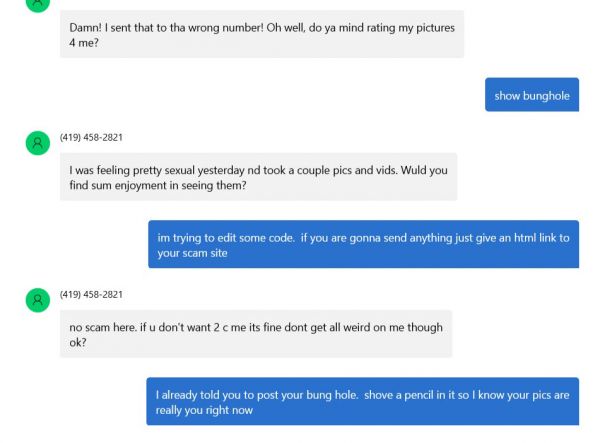The height and width of the screenshot is (443, 600).
Task: Click the "ok?" text in last gray bubble
Action: [x=78, y=342]
